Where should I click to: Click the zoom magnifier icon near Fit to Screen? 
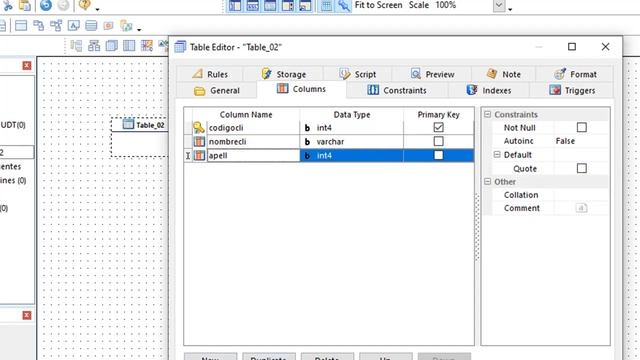click(344, 5)
